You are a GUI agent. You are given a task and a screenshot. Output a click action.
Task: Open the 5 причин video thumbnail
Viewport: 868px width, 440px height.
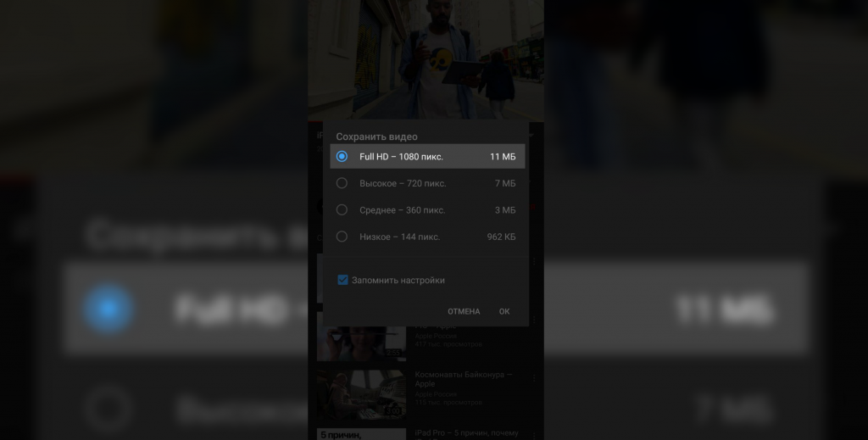pyautogui.click(x=361, y=434)
